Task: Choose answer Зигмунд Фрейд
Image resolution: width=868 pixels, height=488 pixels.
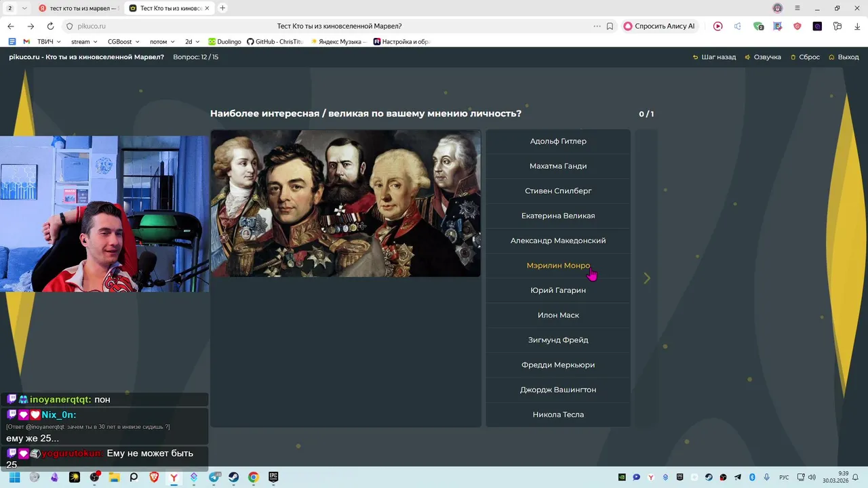Action: coord(558,340)
